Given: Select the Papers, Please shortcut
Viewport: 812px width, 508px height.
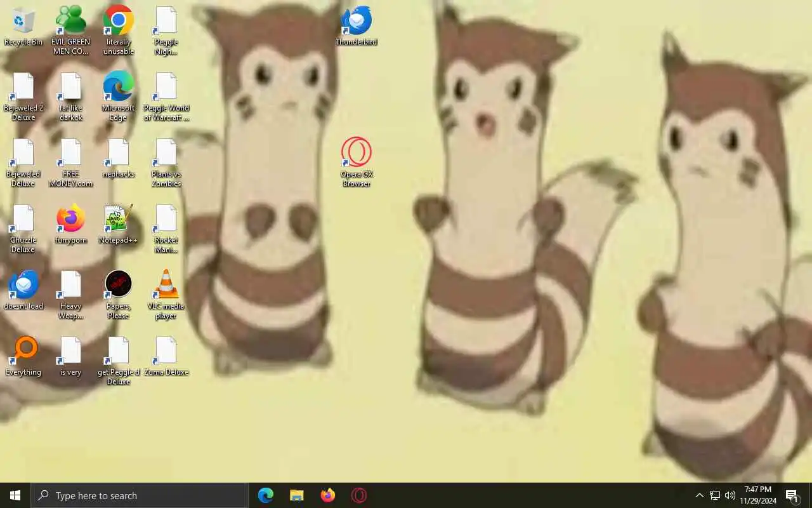Looking at the screenshot, I should [x=119, y=295].
